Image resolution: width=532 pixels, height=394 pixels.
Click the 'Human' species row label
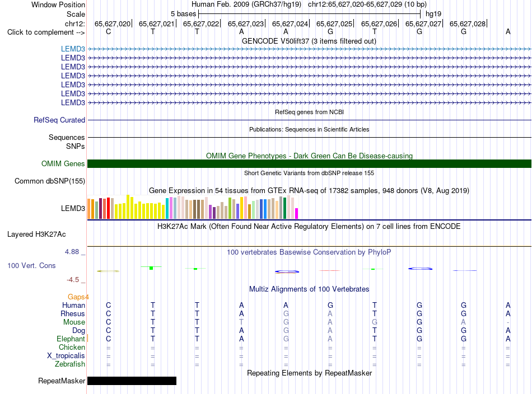click(x=73, y=306)
